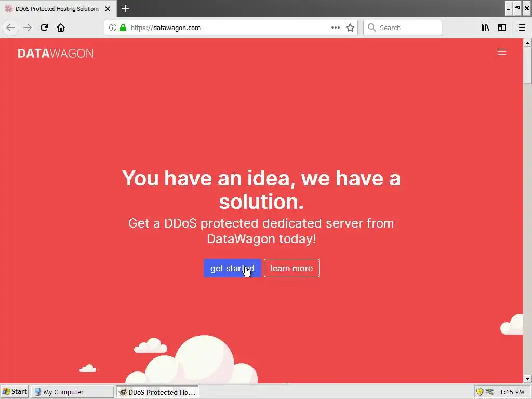This screenshot has height=399, width=532.
Task: Open the DataWagon site hamburger menu
Action: coord(502,52)
